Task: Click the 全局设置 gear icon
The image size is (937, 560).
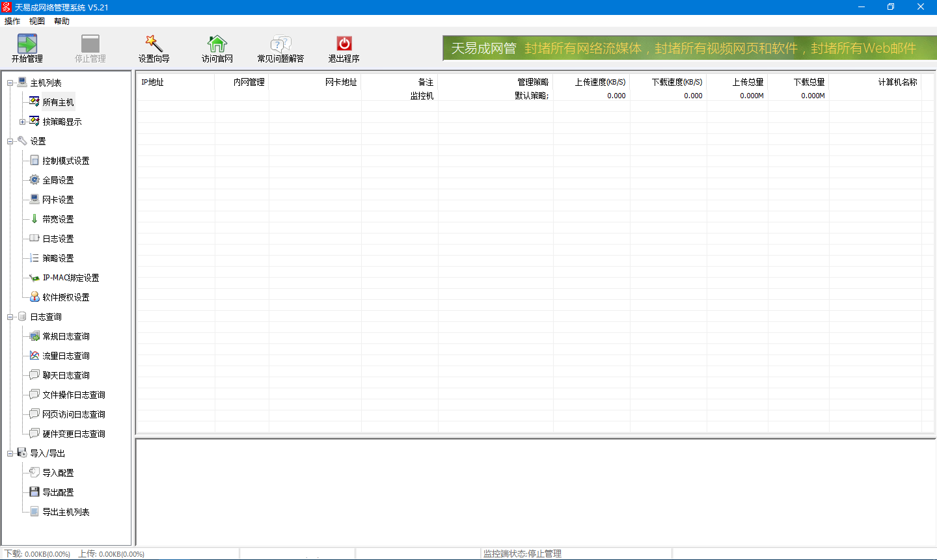Action: [x=34, y=180]
